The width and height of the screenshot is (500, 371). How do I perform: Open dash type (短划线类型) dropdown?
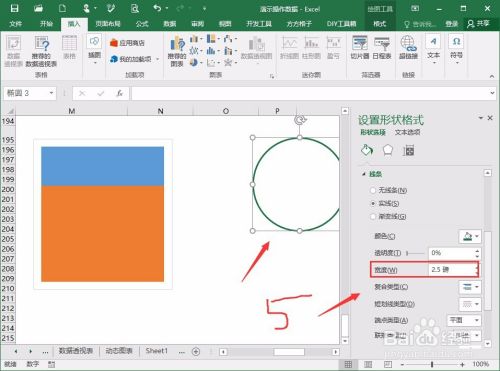pyautogui.click(x=470, y=304)
